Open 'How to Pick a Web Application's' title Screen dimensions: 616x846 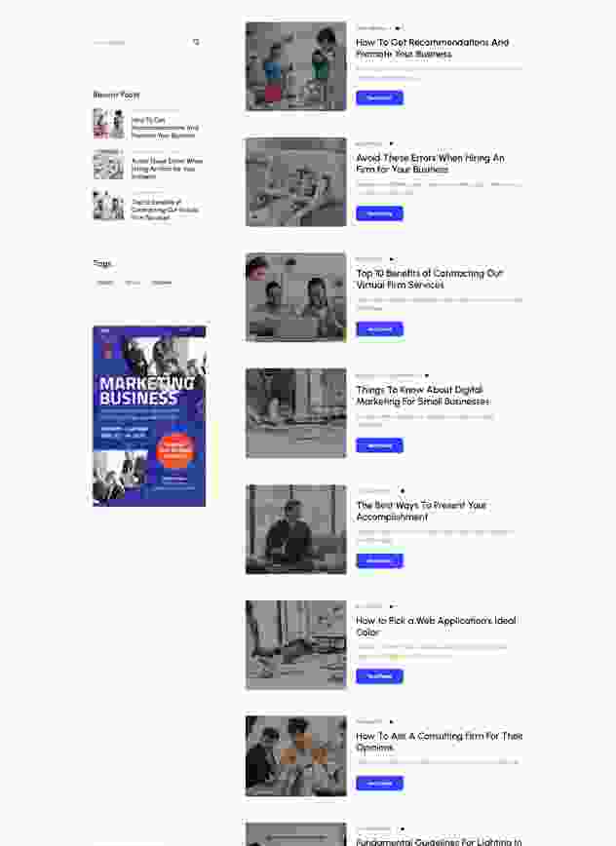[x=436, y=626]
